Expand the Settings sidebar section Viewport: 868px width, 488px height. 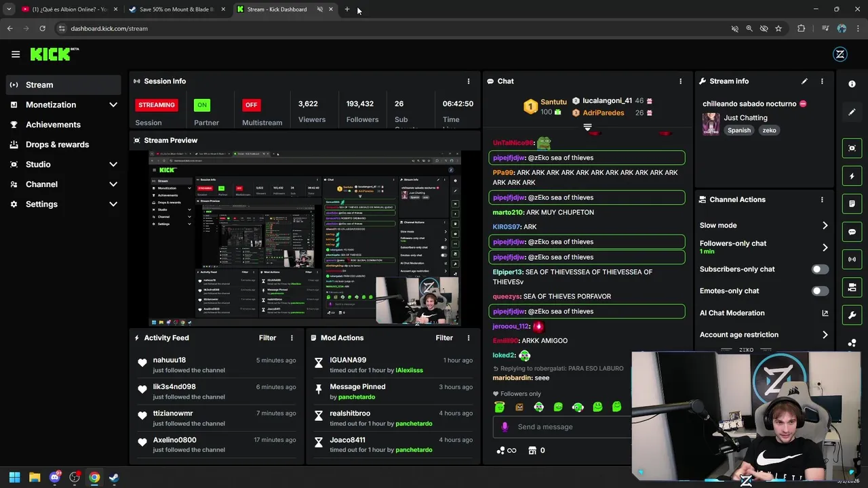coord(65,204)
